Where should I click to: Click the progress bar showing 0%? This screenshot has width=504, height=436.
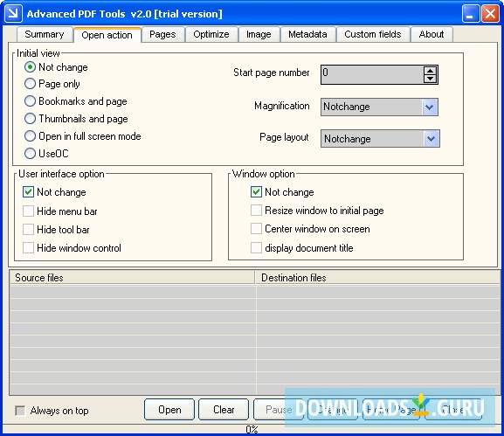click(252, 429)
